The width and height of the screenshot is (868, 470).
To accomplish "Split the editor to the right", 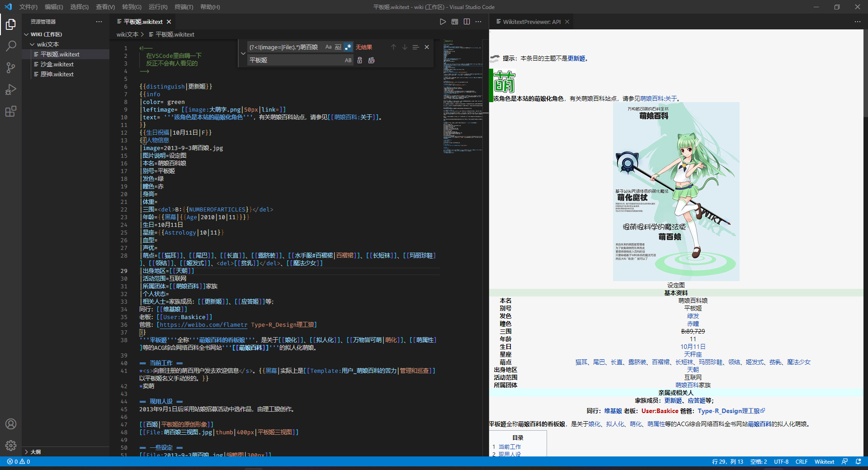I will pyautogui.click(x=467, y=22).
